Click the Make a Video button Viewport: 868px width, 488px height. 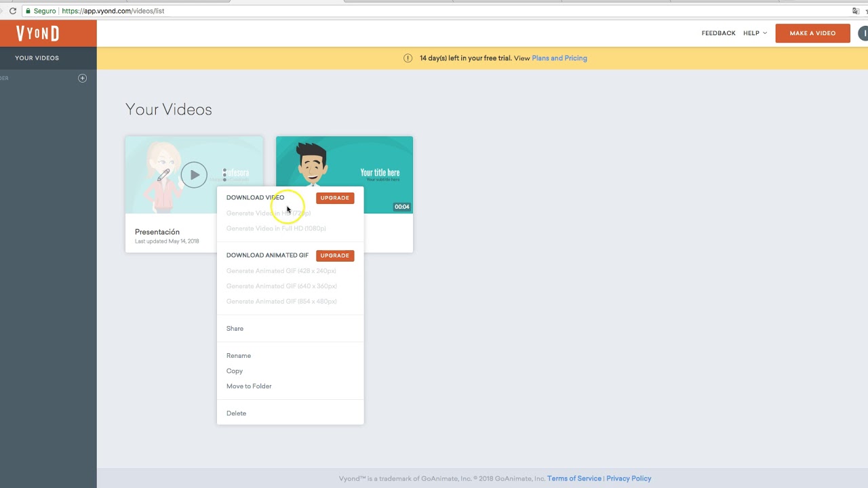(812, 33)
